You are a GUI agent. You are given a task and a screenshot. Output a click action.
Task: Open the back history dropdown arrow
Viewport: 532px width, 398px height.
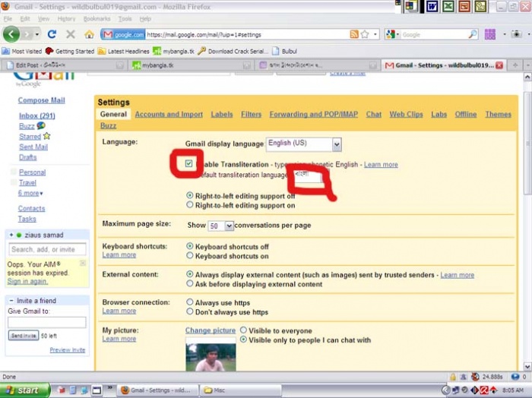pyautogui.click(x=36, y=35)
